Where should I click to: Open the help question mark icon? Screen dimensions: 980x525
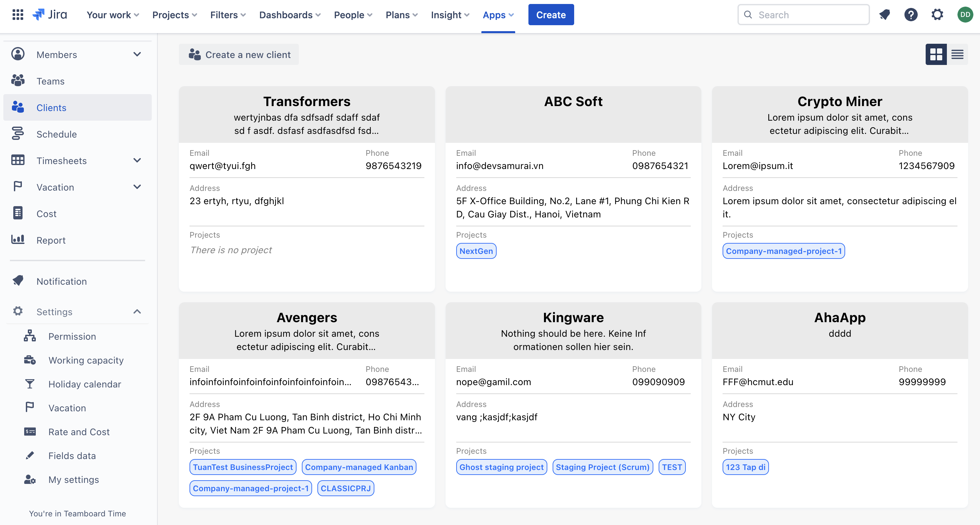coord(910,15)
